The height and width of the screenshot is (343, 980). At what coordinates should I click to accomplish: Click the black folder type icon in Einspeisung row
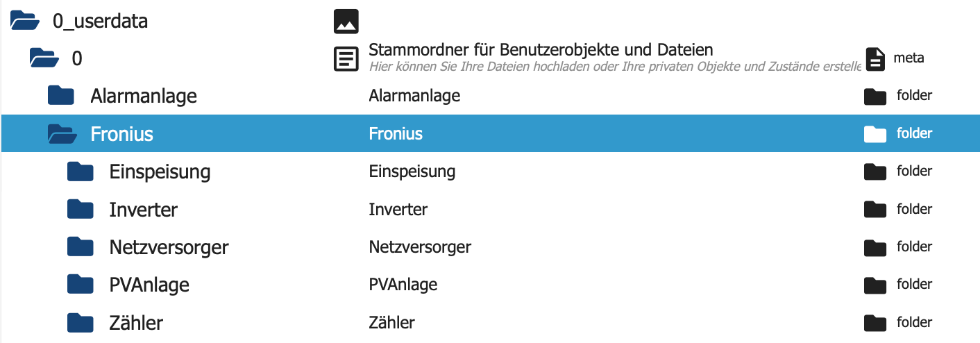click(x=875, y=171)
